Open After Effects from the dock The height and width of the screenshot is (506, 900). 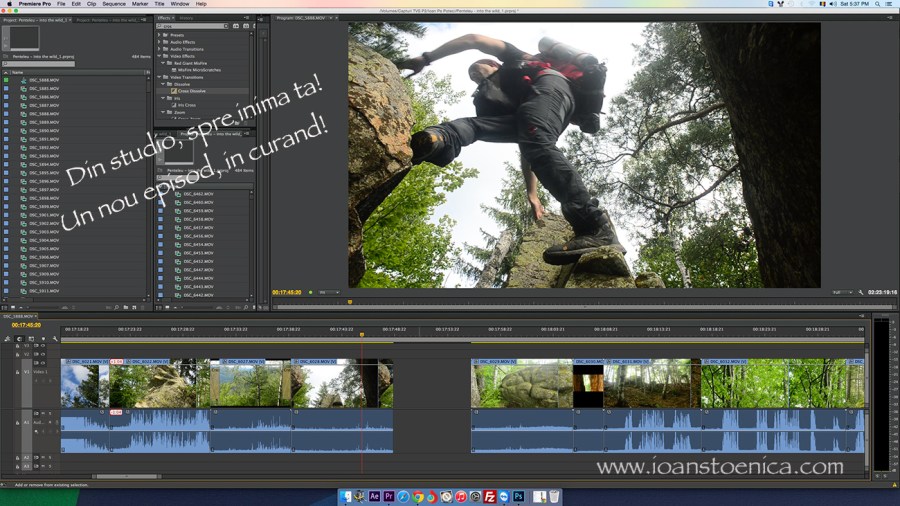pos(374,496)
